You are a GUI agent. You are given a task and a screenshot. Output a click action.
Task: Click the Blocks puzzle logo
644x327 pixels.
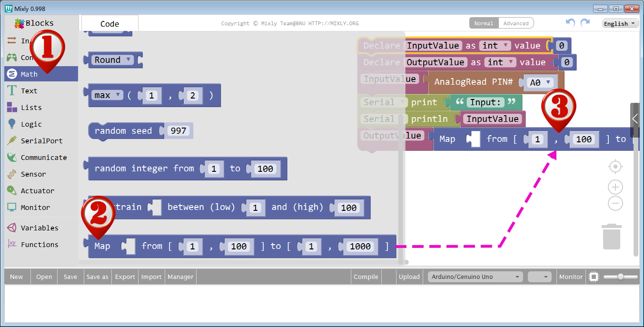[x=20, y=23]
